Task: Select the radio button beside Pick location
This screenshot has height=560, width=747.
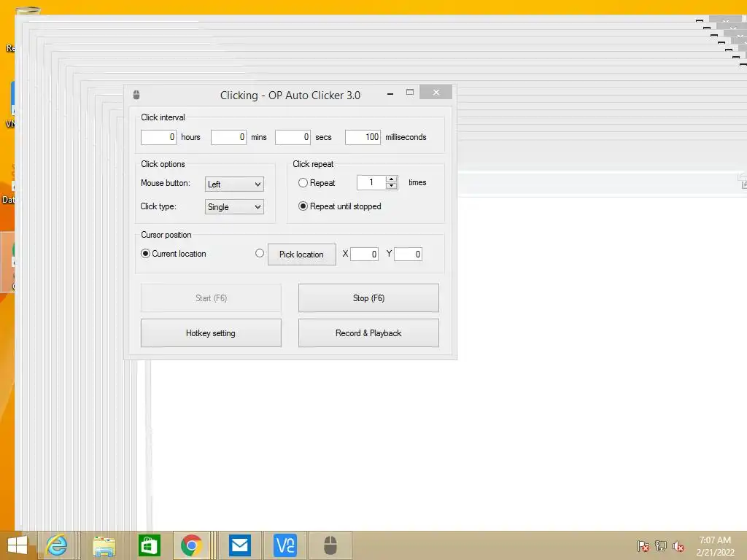Action: tap(260, 253)
